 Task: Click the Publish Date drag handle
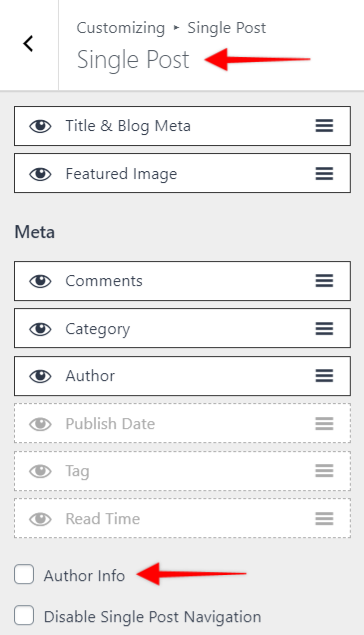click(324, 424)
